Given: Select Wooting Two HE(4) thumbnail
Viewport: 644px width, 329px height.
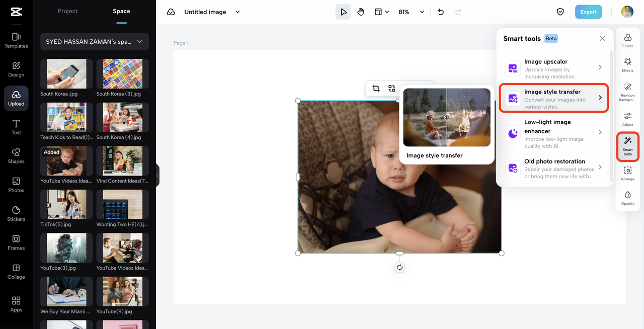Looking at the screenshot, I should [123, 205].
